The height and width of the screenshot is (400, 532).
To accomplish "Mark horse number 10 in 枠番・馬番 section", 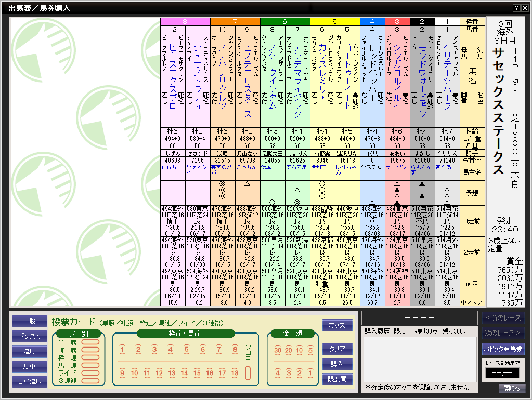I will 135,373.
